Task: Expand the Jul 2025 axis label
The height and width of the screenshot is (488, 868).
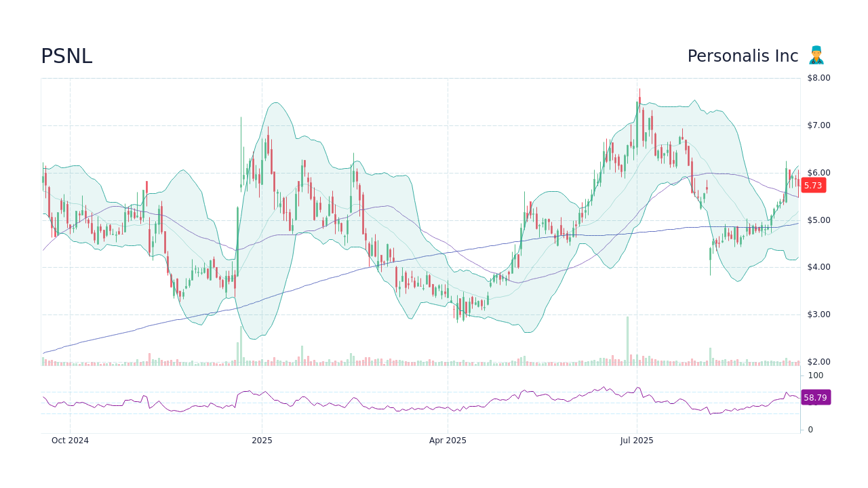Action: point(637,440)
